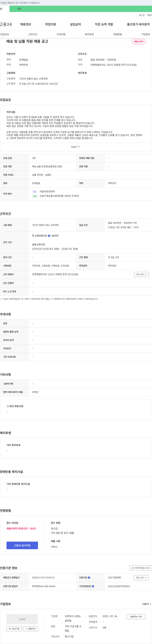Open the 고용24 home logo
This screenshot has width=152, height=644.
click(6, 24)
